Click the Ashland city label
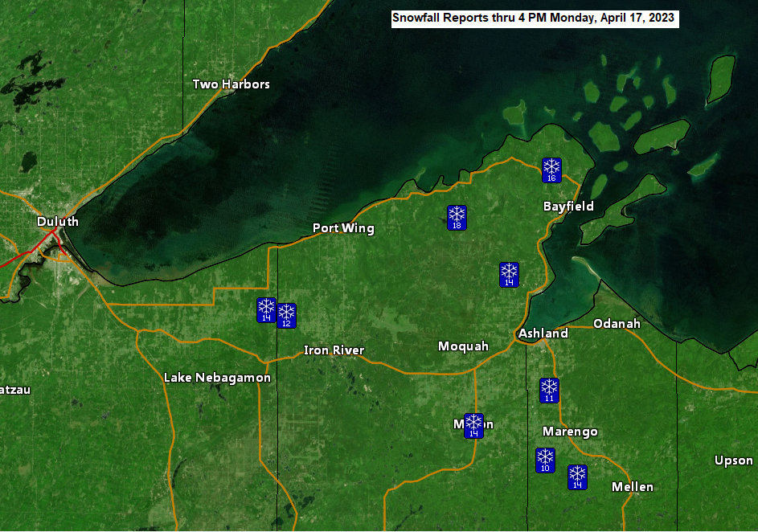Image resolution: width=758 pixels, height=532 pixels. coord(543,333)
